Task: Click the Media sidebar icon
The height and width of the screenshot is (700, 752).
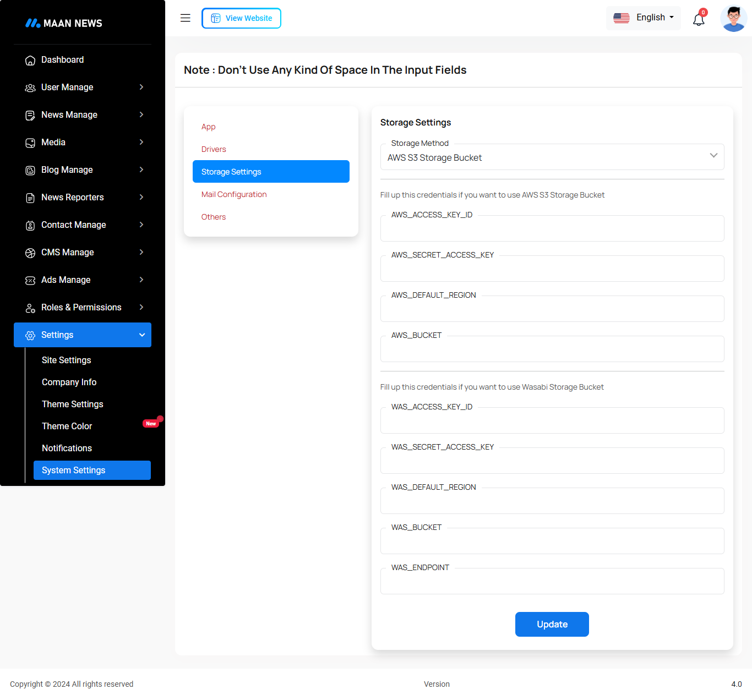Action: (x=30, y=143)
